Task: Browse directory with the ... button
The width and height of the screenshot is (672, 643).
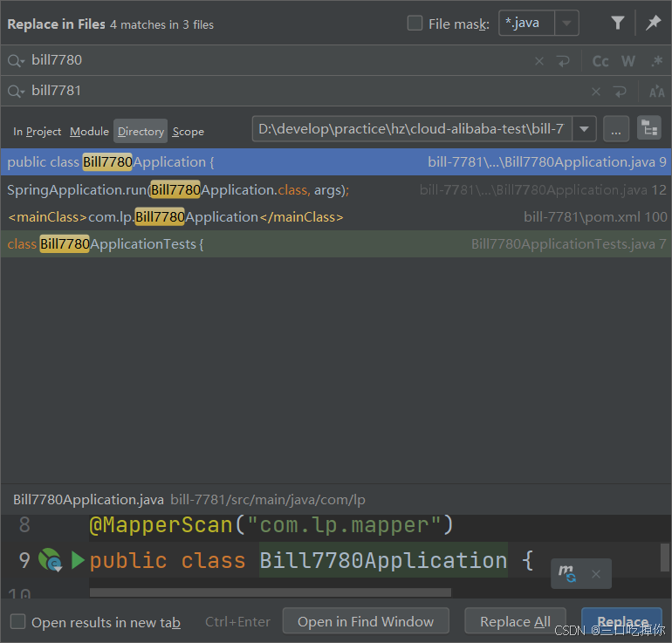Action: [616, 129]
